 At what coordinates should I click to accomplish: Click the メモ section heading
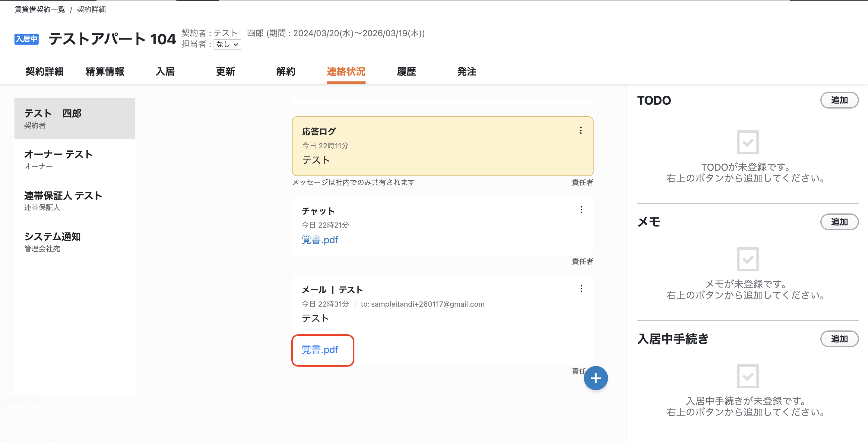(649, 222)
